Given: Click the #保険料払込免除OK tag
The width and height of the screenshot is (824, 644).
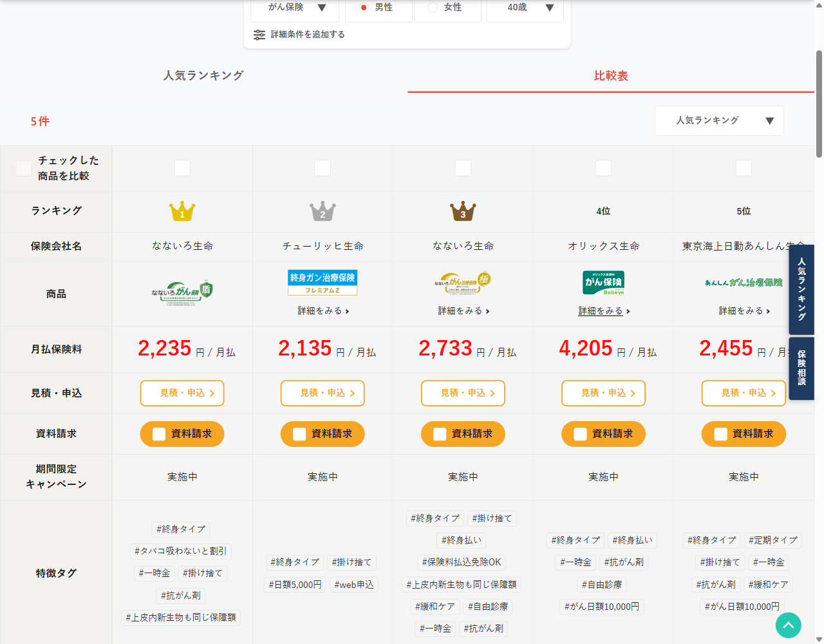Looking at the screenshot, I should 462,562.
